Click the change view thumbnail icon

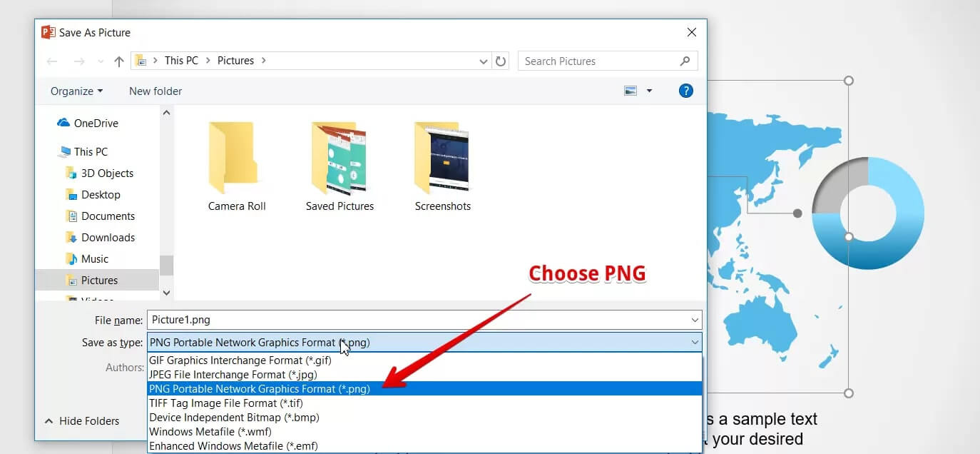630,91
